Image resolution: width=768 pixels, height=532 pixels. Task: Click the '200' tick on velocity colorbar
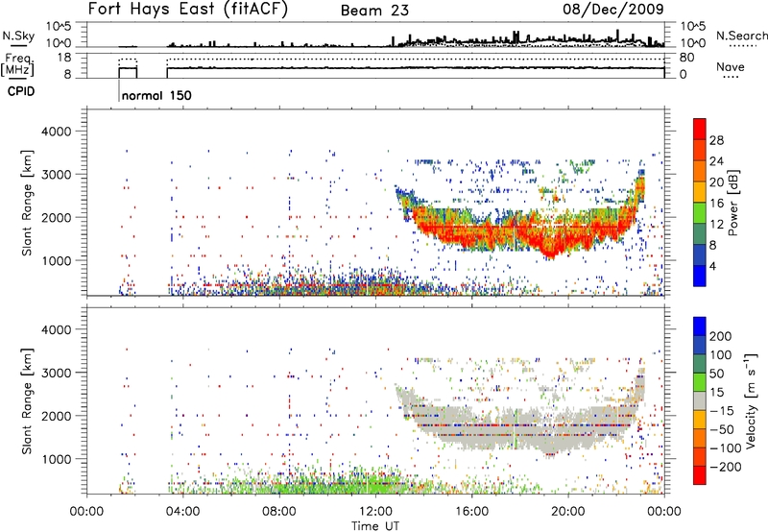coord(721,336)
